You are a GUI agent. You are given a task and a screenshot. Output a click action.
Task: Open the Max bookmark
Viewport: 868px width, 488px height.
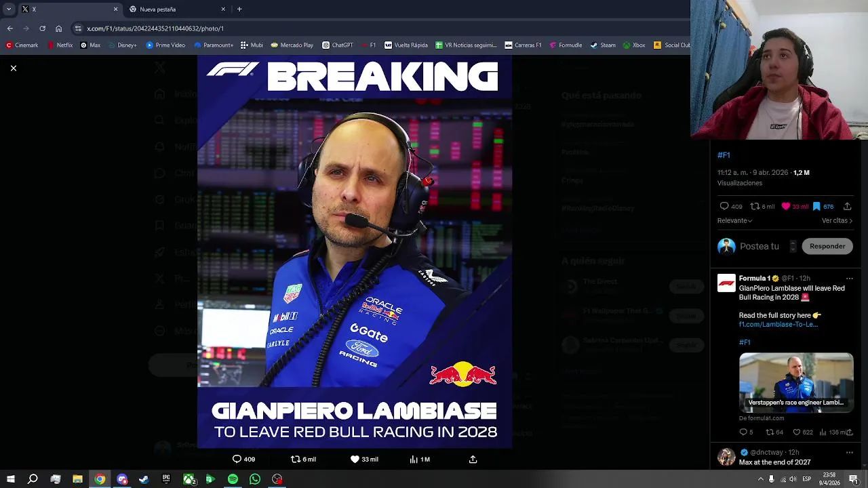(90, 45)
